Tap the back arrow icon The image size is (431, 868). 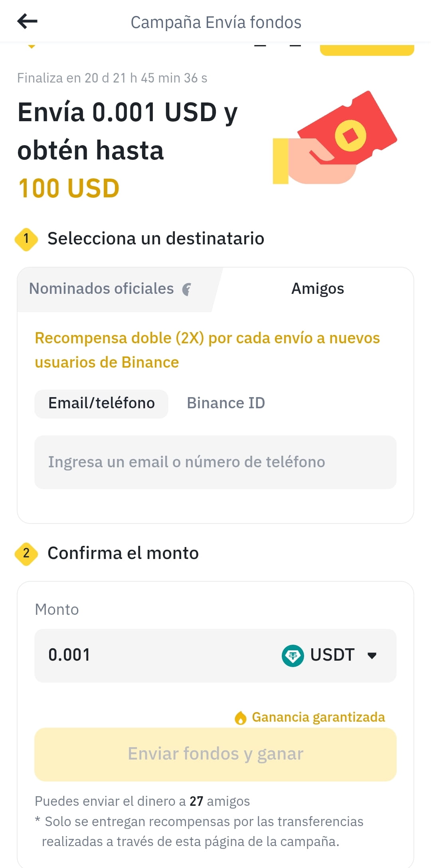pyautogui.click(x=27, y=21)
